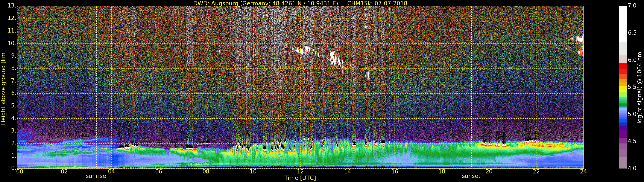644x182 pixels.
Task: Click the '04' time axis tick label
Action: point(111,171)
